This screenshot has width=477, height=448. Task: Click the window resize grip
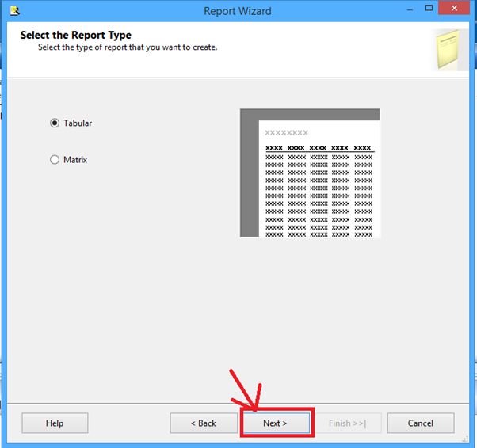tap(465, 439)
